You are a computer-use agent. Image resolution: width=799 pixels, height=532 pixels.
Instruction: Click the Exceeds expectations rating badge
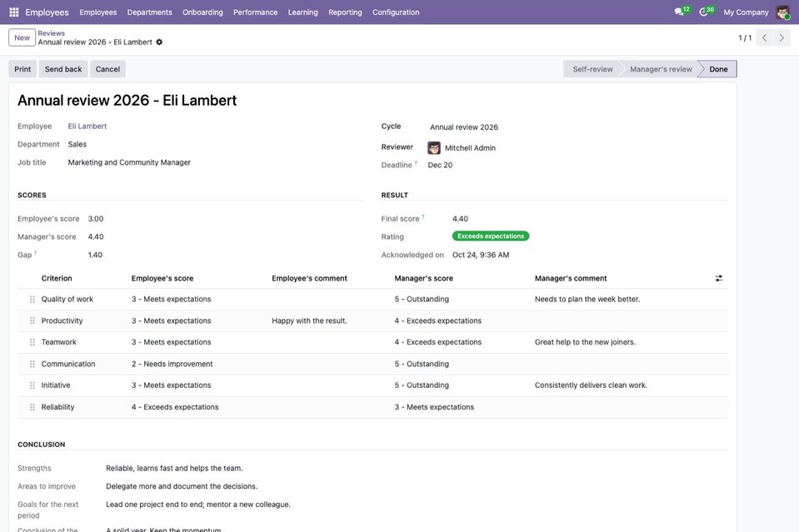click(491, 236)
